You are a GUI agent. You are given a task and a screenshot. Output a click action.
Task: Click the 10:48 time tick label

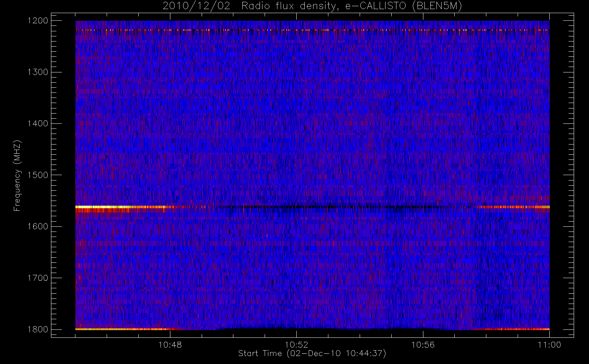point(170,345)
